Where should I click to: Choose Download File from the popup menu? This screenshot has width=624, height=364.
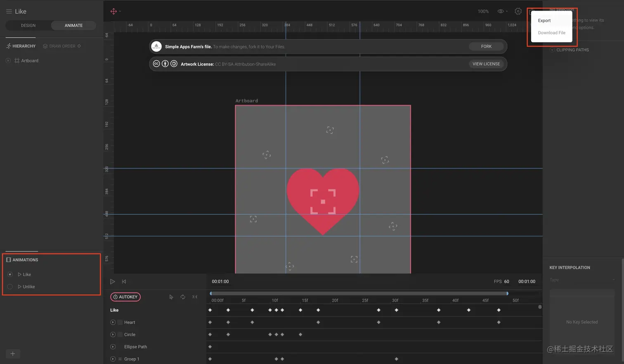(551, 33)
